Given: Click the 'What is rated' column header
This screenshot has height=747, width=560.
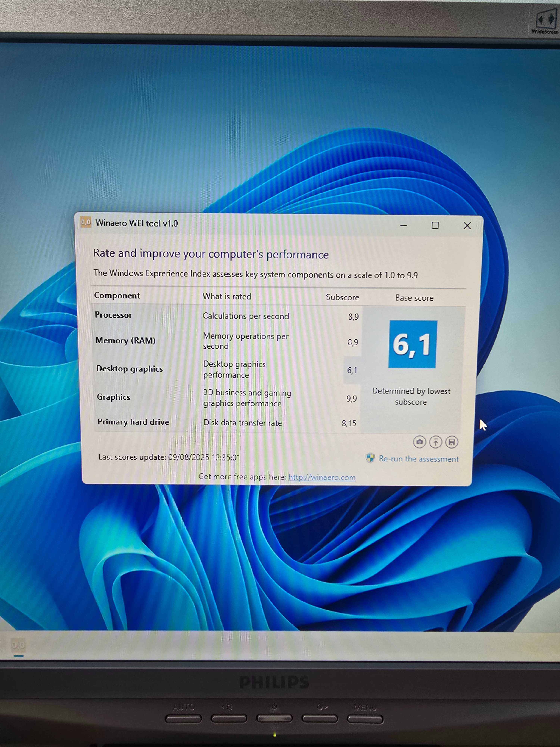Looking at the screenshot, I should [227, 297].
